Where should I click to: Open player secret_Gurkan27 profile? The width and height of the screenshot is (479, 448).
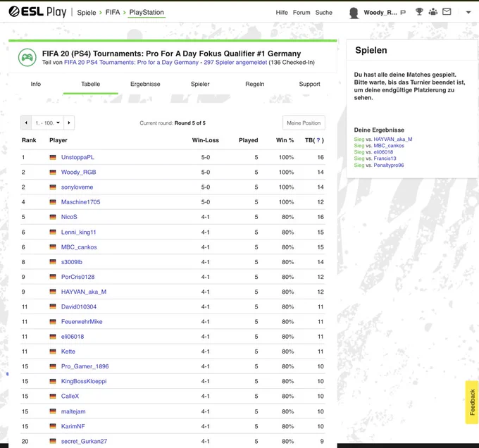point(84,441)
